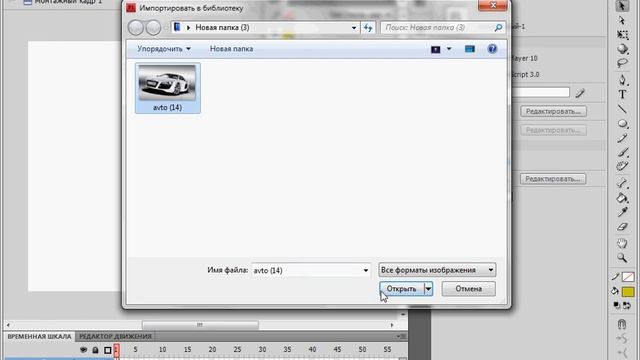Toggle Snap to Objects magnet
This screenshot has width=640, height=360.
(622, 324)
